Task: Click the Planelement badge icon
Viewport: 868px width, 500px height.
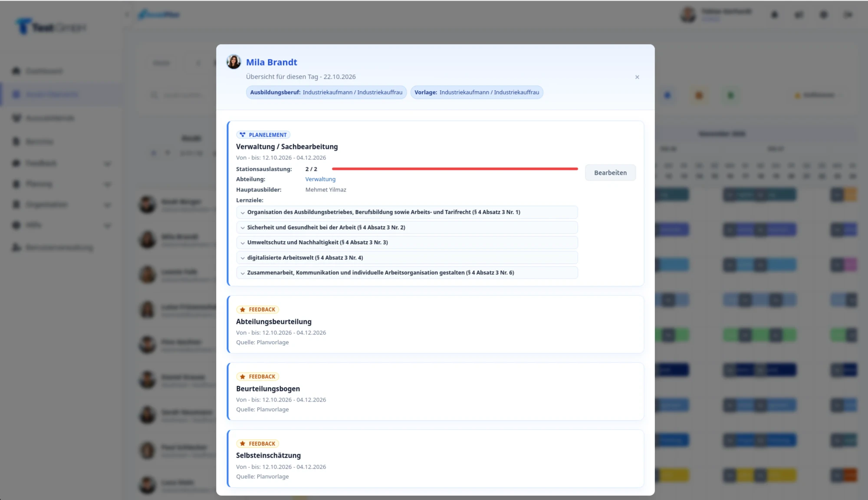Action: [243, 135]
